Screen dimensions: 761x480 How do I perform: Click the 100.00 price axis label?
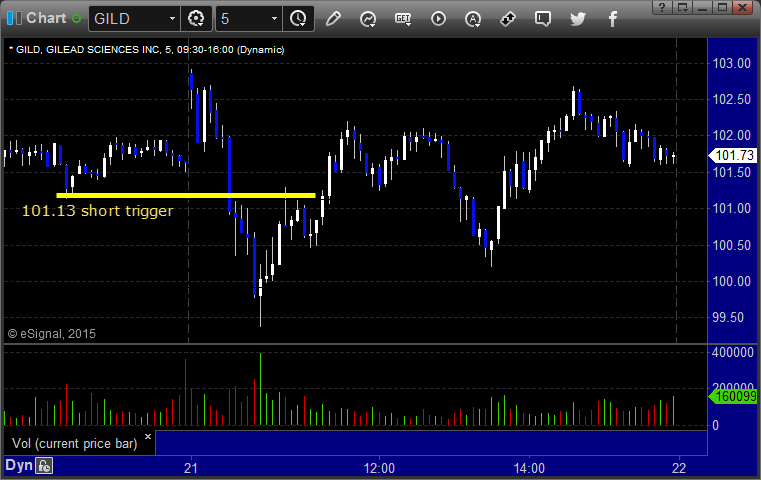(731, 281)
